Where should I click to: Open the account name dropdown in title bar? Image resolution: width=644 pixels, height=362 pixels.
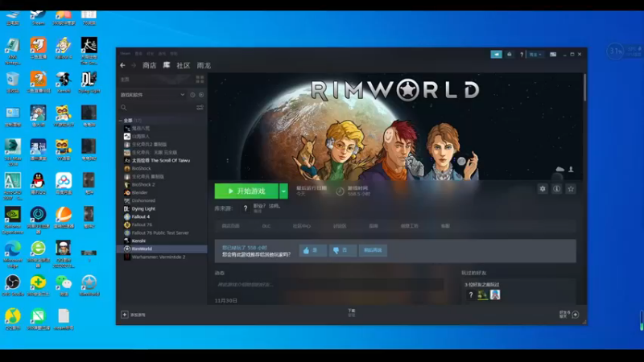pos(535,54)
